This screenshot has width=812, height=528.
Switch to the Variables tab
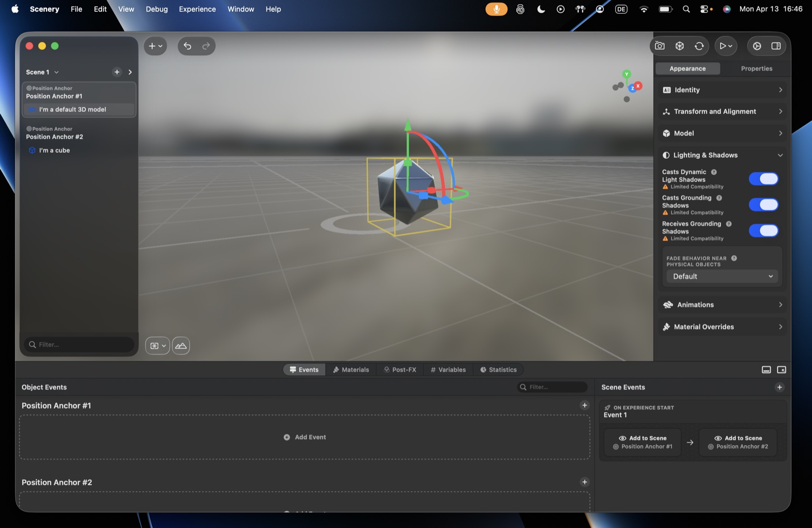(448, 370)
